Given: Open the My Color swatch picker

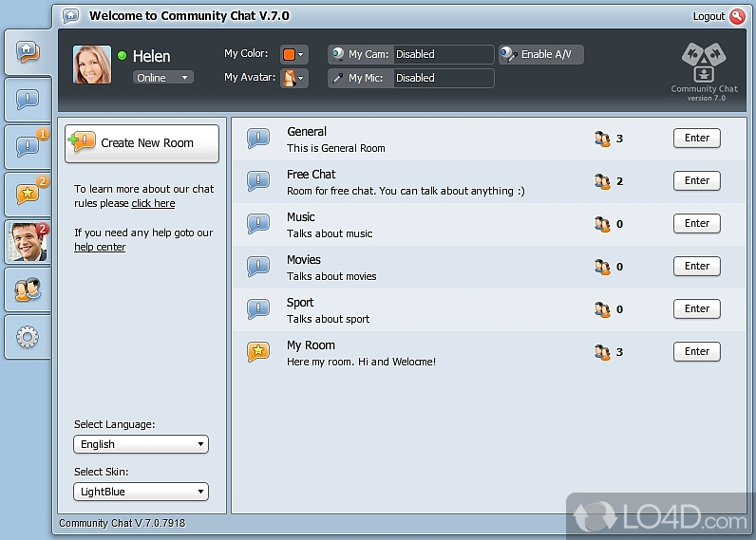Looking at the screenshot, I should tap(293, 54).
